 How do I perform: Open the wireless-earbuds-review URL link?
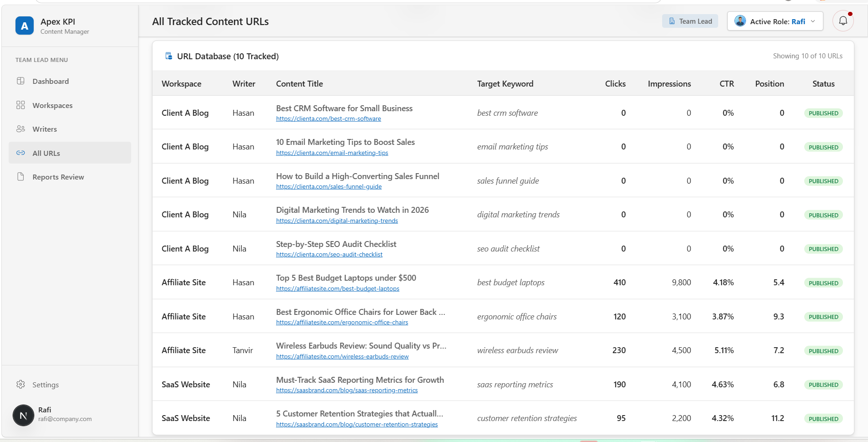tap(342, 357)
